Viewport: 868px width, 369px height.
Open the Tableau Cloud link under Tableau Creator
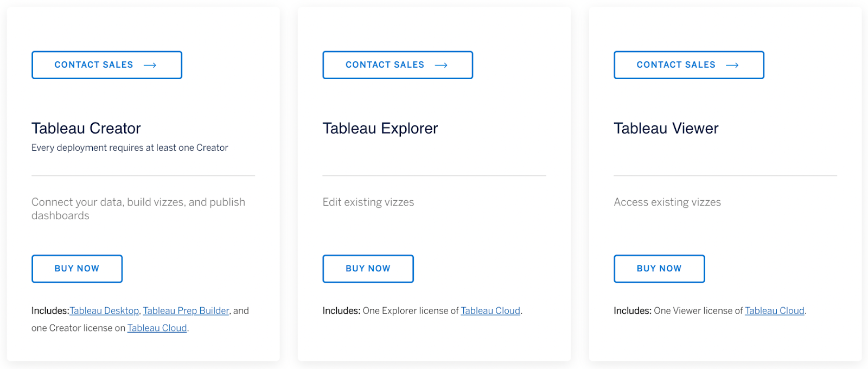(x=157, y=328)
